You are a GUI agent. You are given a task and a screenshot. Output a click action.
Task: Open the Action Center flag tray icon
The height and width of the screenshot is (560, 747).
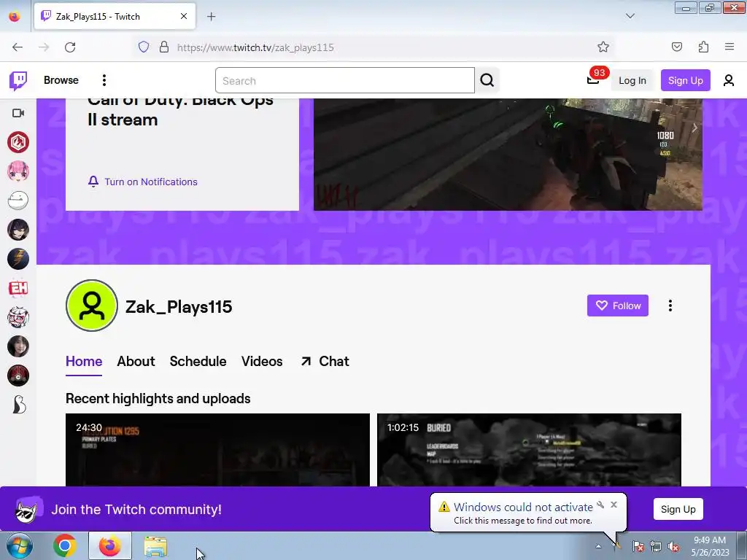(638, 547)
